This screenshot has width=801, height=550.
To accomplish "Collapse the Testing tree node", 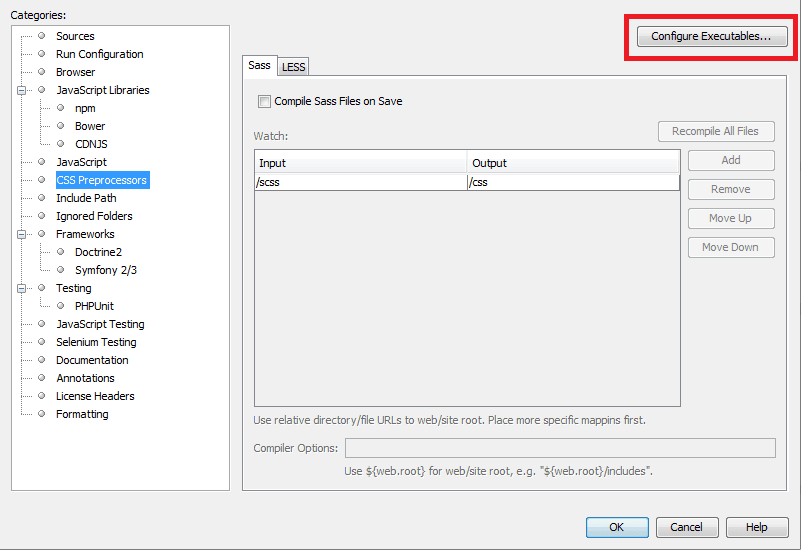I will click(x=21, y=289).
